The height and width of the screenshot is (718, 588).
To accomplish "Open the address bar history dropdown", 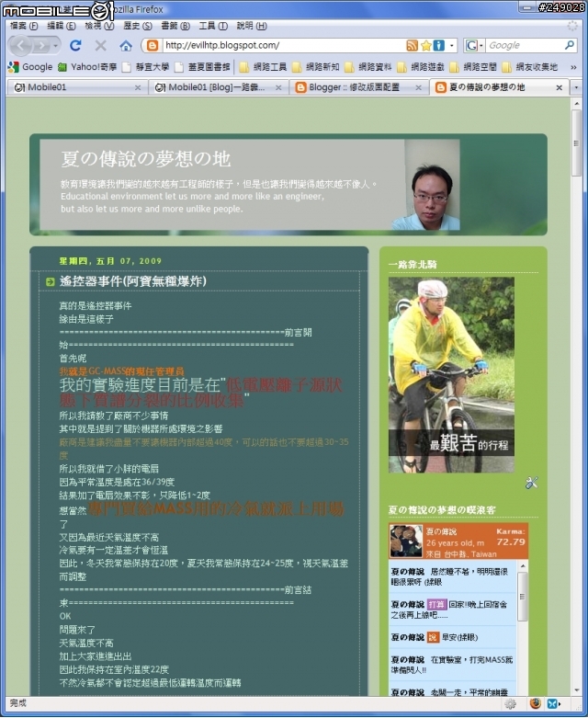I will tap(452, 45).
